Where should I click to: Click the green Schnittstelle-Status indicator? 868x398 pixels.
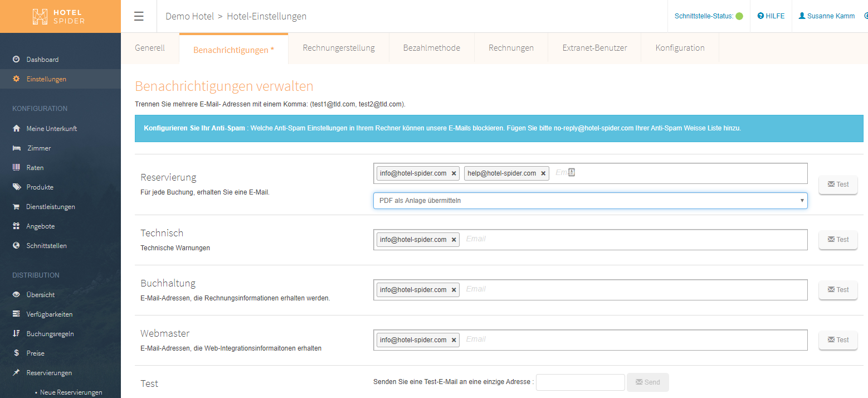[x=739, y=16]
